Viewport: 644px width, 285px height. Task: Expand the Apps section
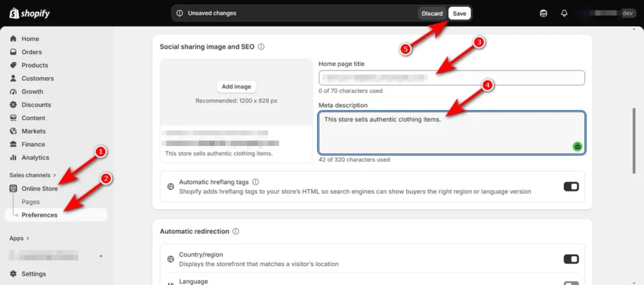19,238
